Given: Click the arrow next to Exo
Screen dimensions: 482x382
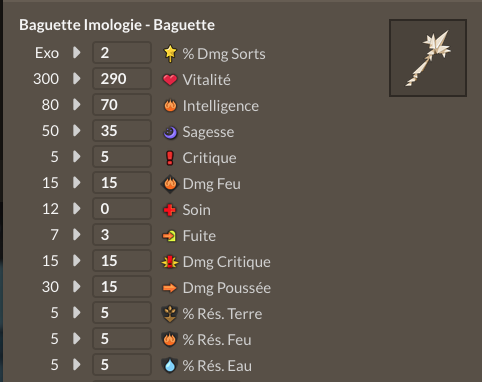Looking at the screenshot, I should point(77,52).
